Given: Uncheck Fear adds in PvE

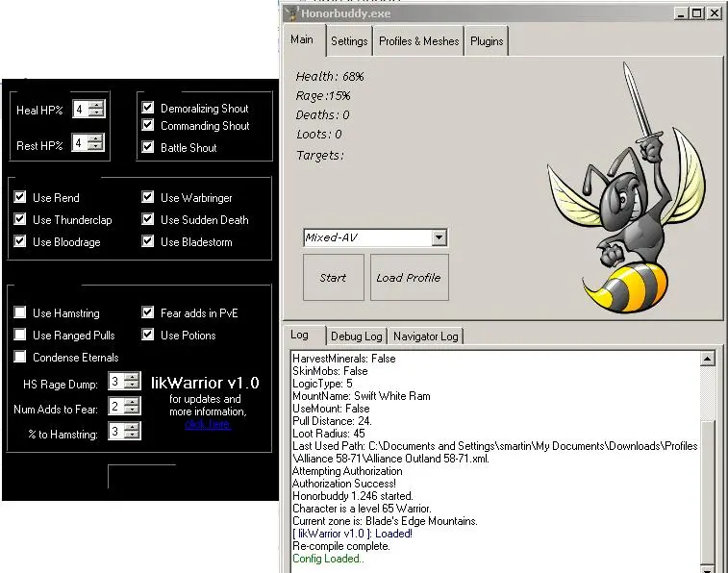Looking at the screenshot, I should coord(148,312).
